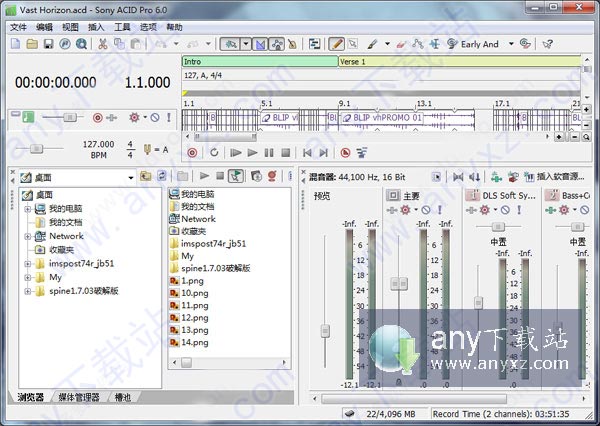Screen dimensions: 600x426
Task: Open the Early And groove dropdown arrow
Action: [x=511, y=44]
